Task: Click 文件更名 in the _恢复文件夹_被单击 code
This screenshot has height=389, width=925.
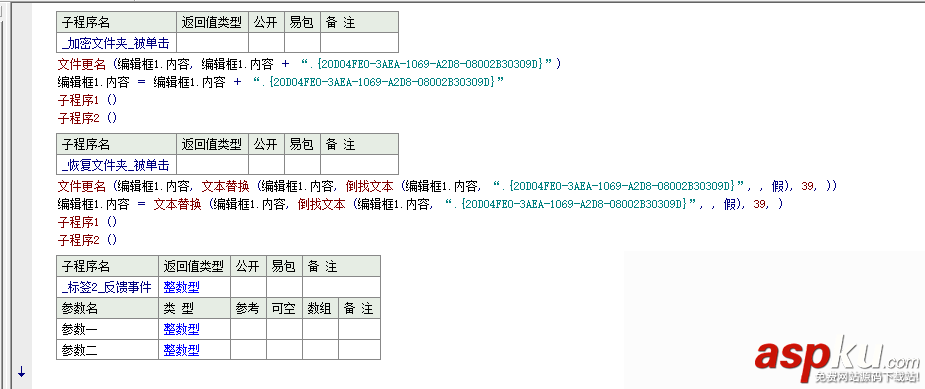Action: click(x=81, y=186)
